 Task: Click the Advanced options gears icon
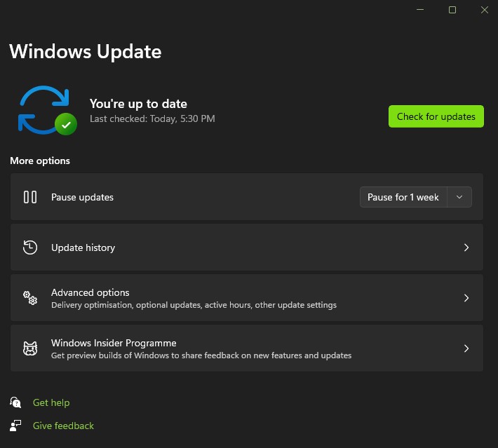pyautogui.click(x=30, y=298)
